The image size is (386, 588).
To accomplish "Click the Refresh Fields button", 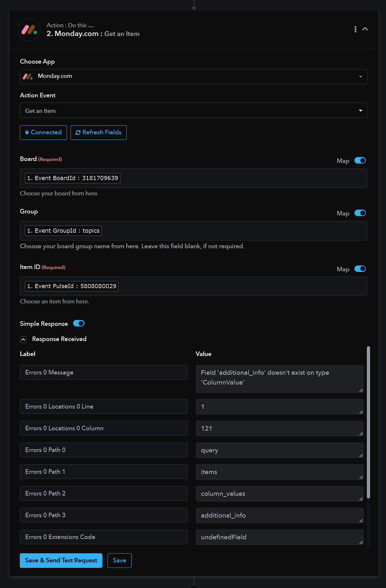I will coord(98,132).
